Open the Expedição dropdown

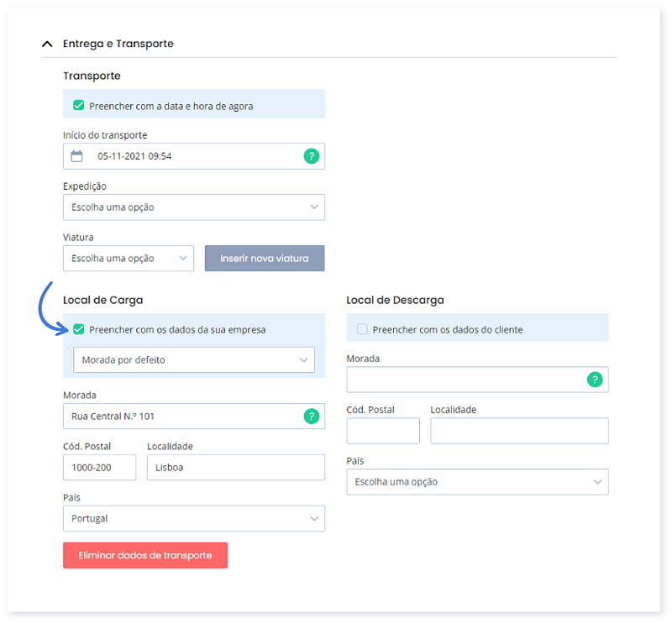click(193, 207)
